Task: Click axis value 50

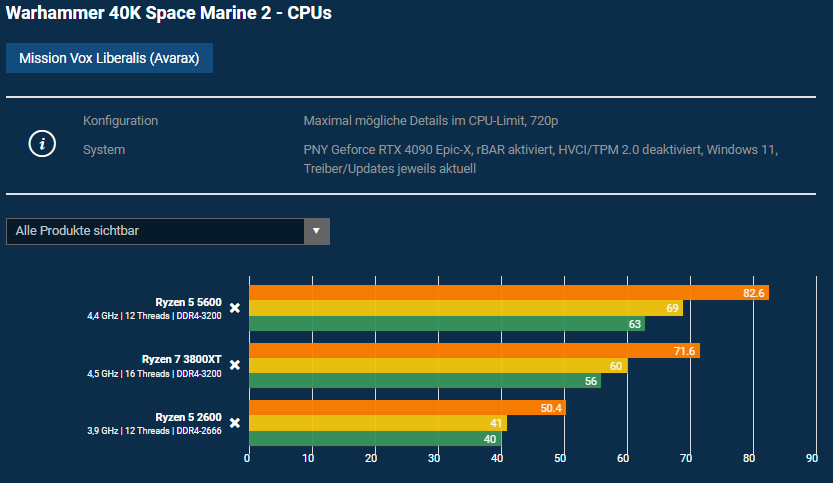Action: tap(560, 458)
